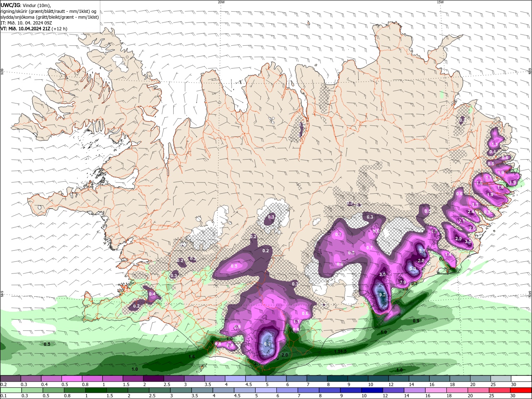Select the white snow scale swatch labeled 30
This screenshot has width=532, height=399.
tap(521, 379)
